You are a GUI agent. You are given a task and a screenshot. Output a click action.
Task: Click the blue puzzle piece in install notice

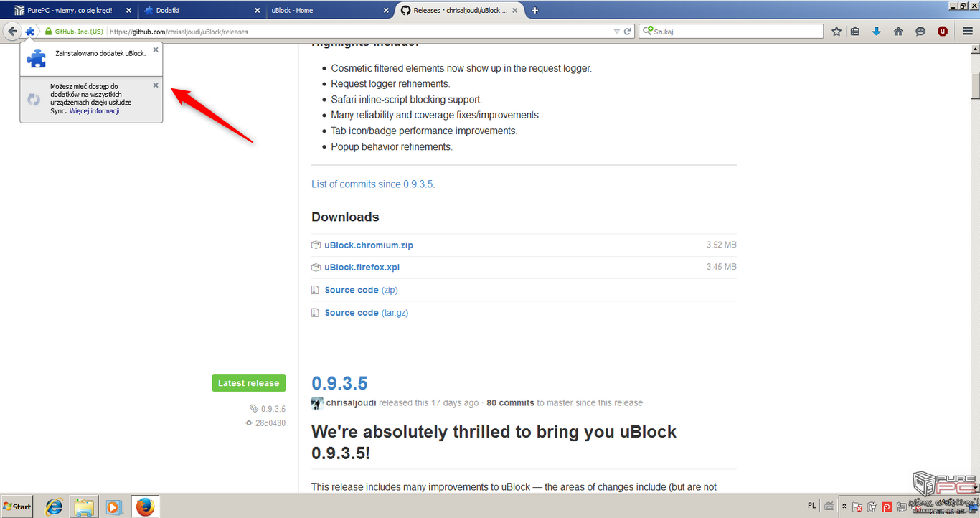tap(37, 58)
